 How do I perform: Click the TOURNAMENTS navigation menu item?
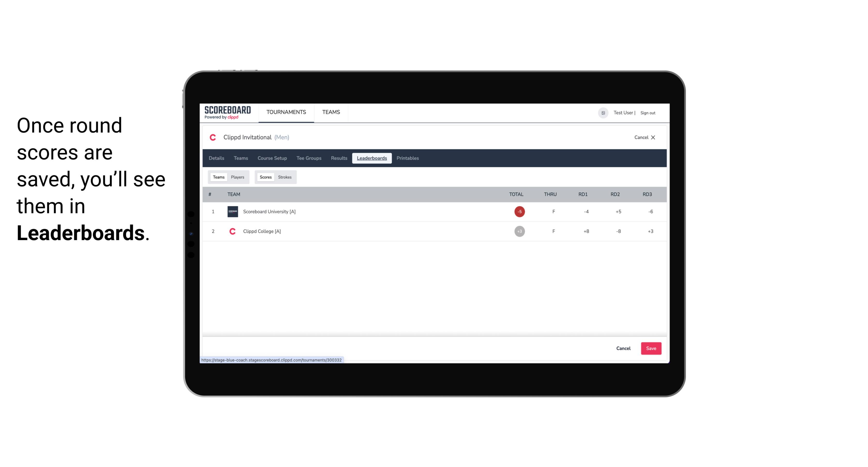coord(287,112)
